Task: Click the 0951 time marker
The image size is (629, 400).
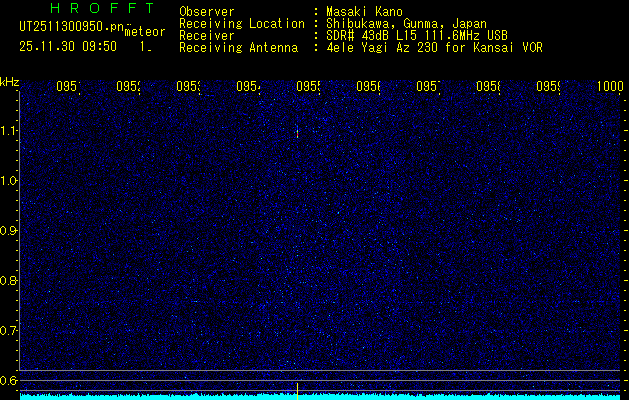Action: 68,86
